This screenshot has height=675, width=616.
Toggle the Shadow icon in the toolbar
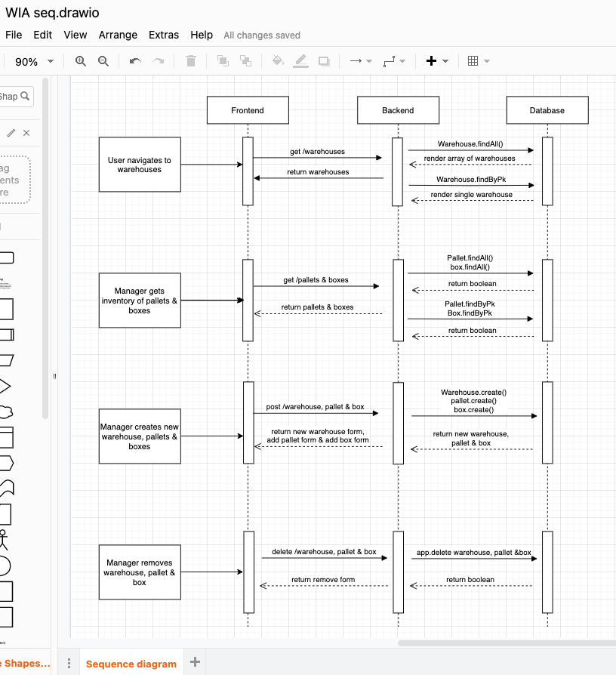tap(323, 61)
